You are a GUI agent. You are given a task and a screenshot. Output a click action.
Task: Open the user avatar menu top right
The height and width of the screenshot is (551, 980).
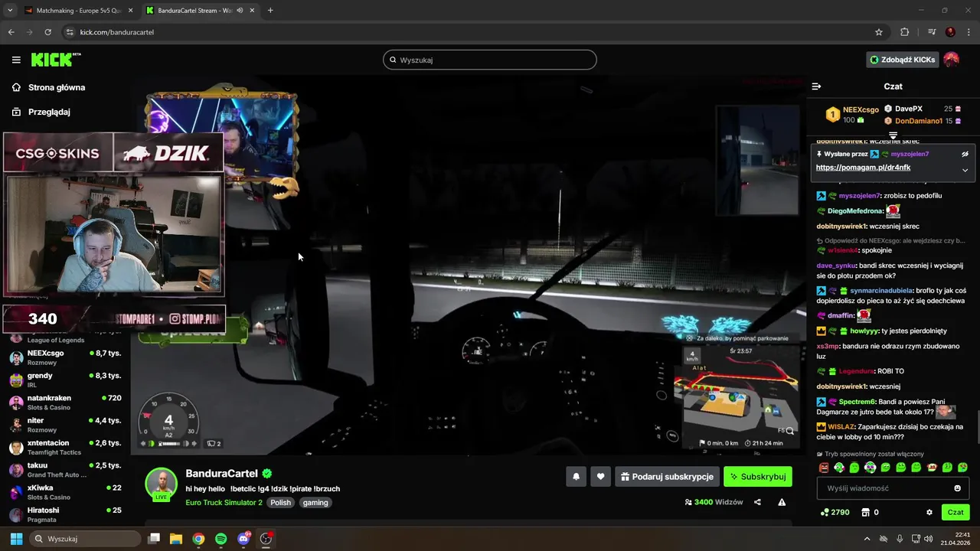pyautogui.click(x=951, y=60)
